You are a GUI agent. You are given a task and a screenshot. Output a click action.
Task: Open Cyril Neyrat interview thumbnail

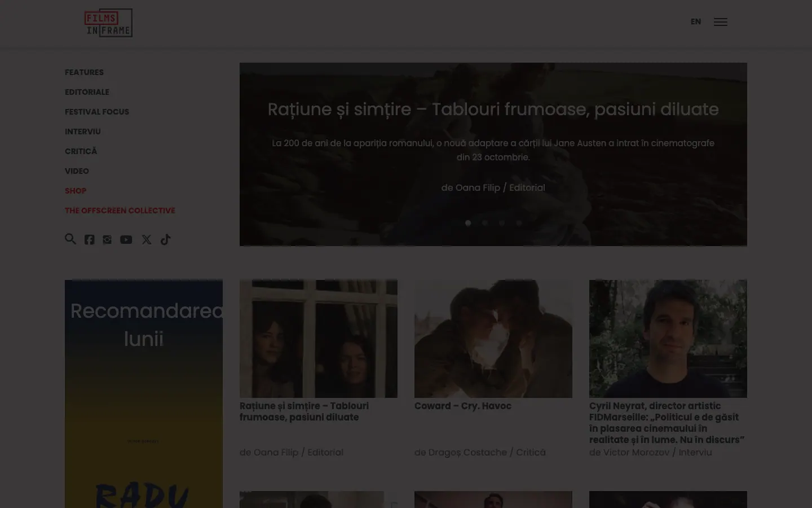click(x=668, y=339)
